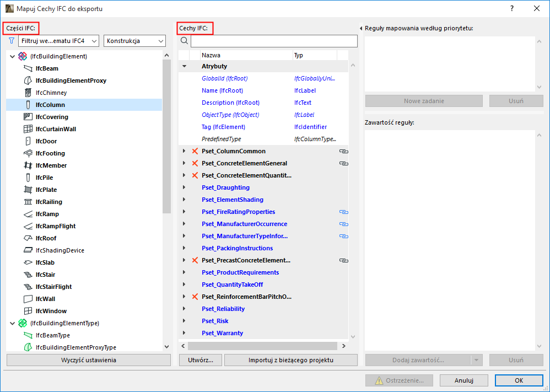
Task: Click the IfcColumn icon
Action: [x=28, y=105]
